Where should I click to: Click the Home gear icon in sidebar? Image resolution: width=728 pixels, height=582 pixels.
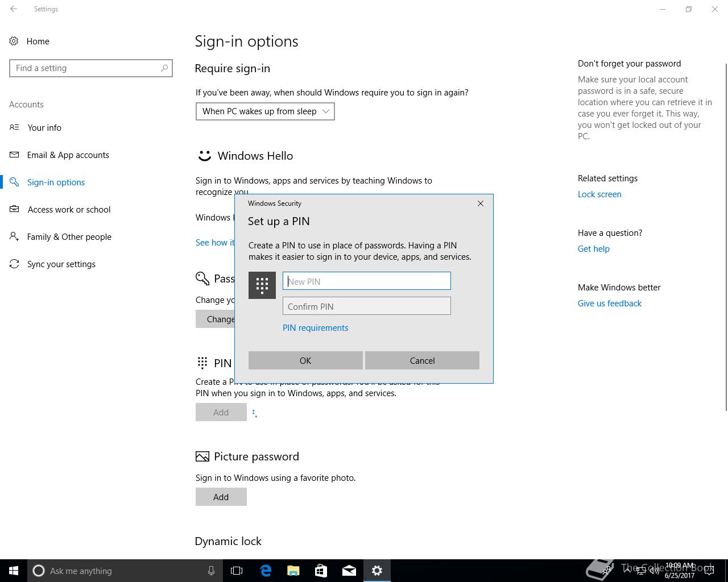[x=14, y=41]
